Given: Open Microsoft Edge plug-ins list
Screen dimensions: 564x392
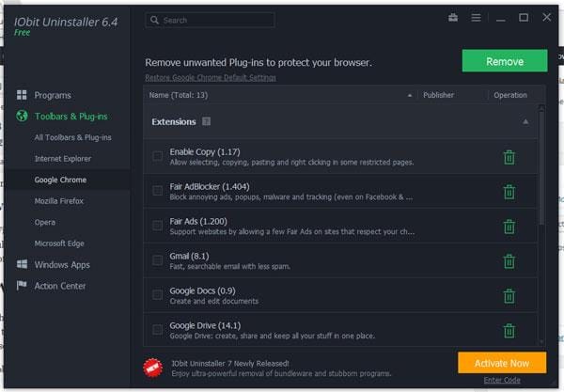Looking at the screenshot, I should point(59,243).
